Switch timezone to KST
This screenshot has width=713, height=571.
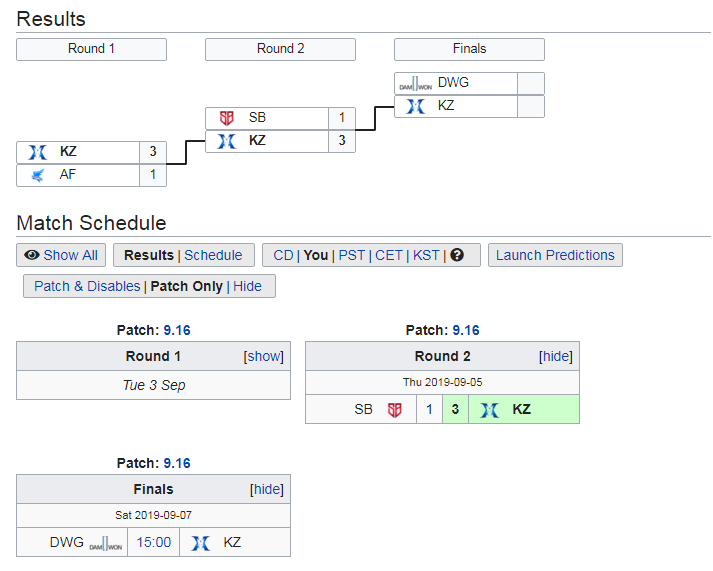426,255
